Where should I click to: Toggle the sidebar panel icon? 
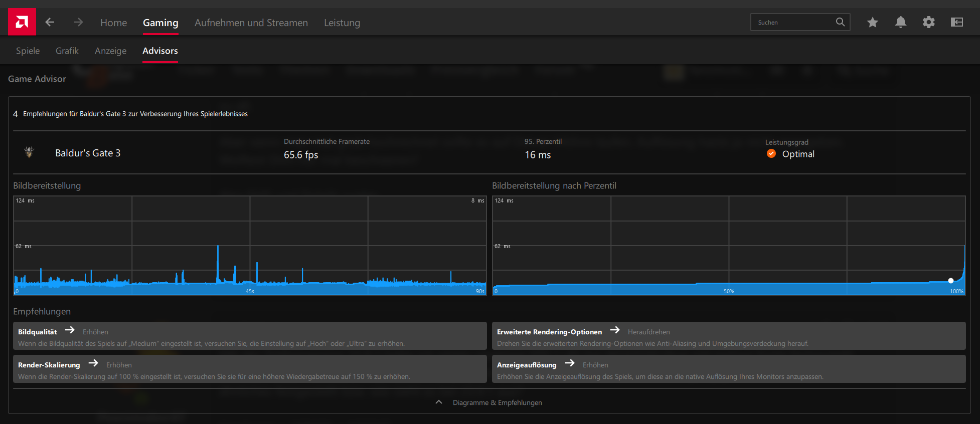click(957, 22)
